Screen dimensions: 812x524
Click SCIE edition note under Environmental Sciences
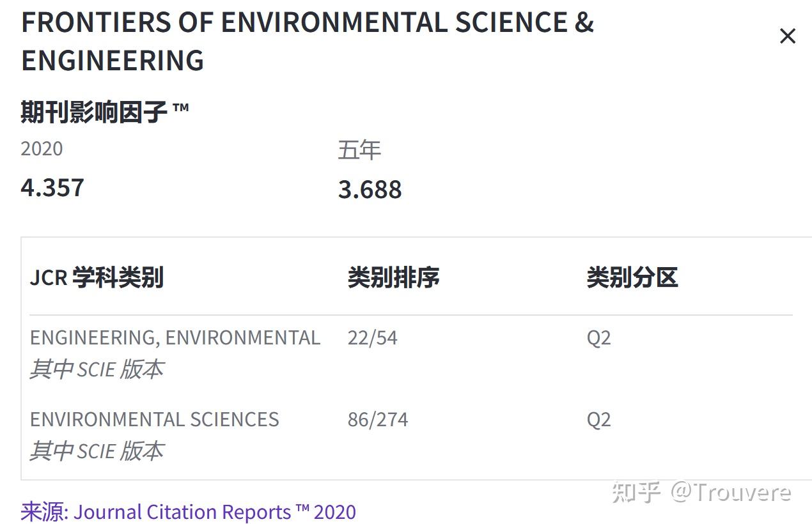(x=97, y=451)
